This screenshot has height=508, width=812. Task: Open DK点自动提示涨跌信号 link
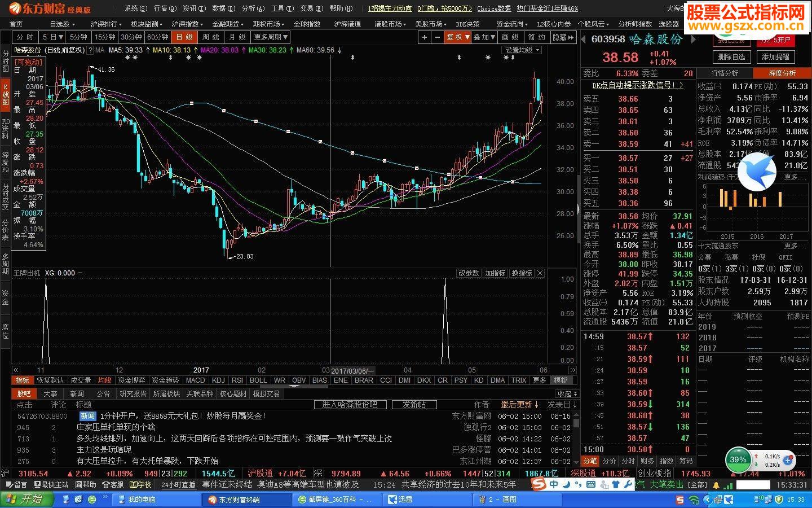[638, 85]
